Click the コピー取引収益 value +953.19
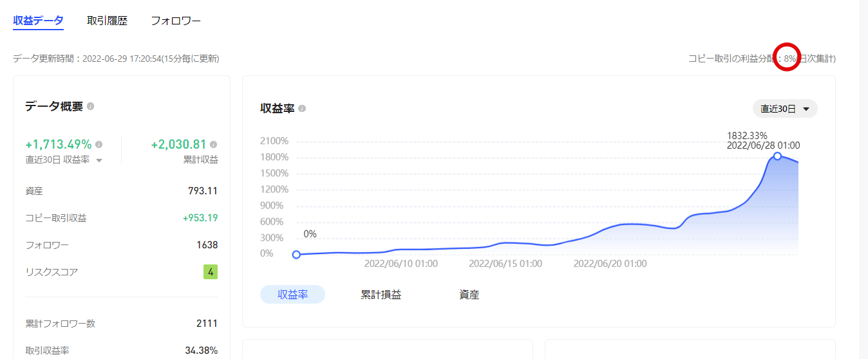868x359 pixels. [x=200, y=218]
